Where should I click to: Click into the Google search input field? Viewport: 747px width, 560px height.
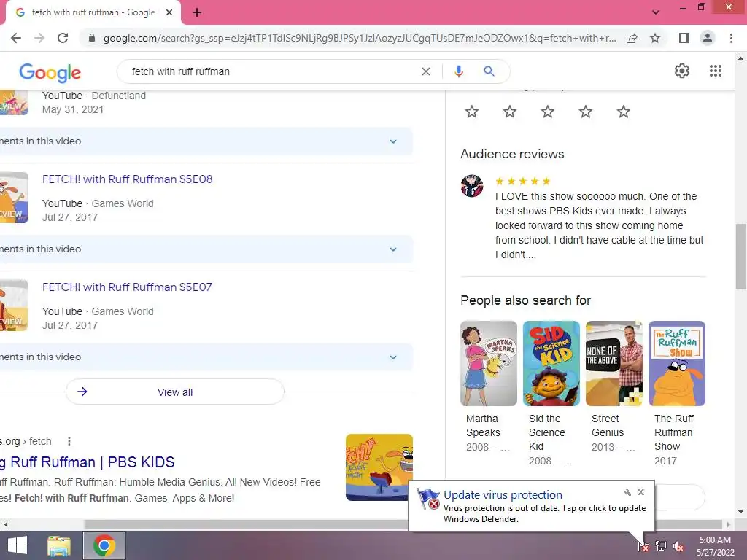pyautogui.click(x=271, y=71)
